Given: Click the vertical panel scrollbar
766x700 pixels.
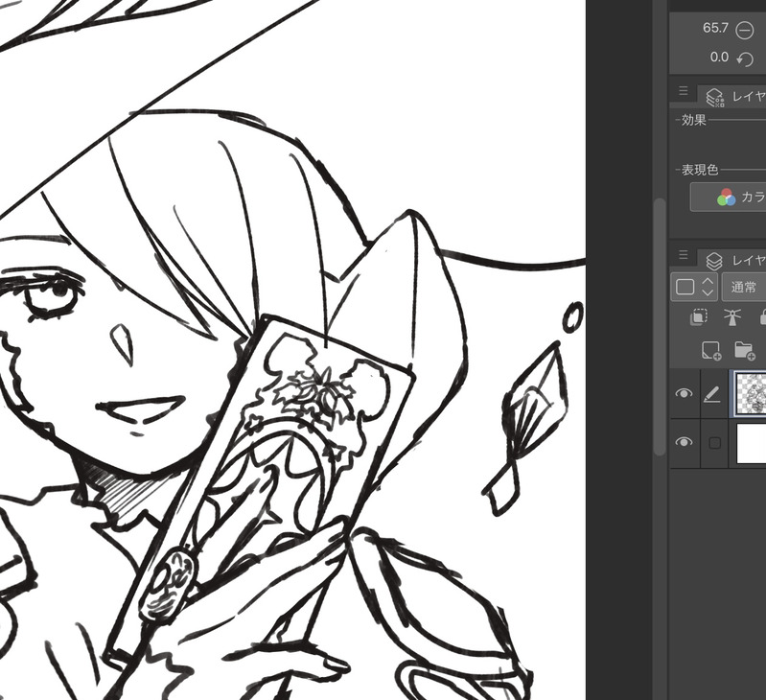Looking at the screenshot, I should tap(660, 327).
